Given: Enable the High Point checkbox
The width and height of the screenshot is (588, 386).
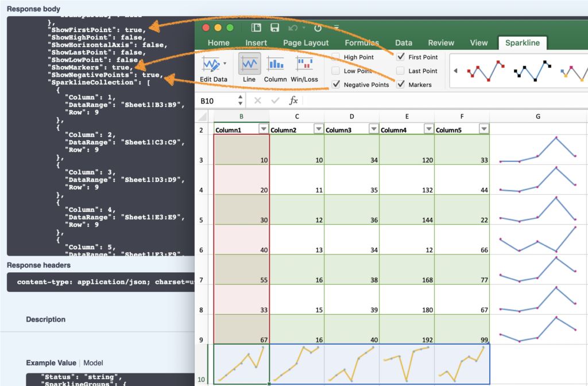Looking at the screenshot, I should tap(335, 57).
